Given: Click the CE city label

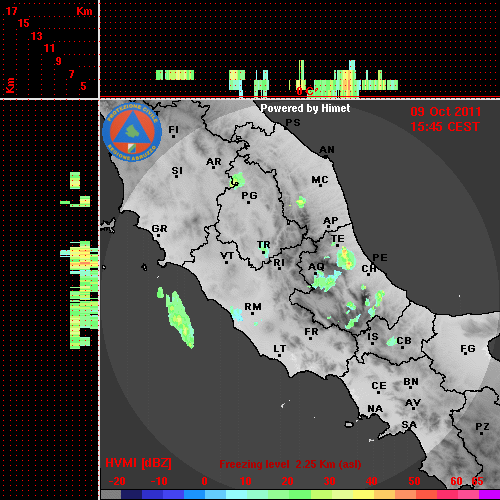Looking at the screenshot, I should (379, 386).
